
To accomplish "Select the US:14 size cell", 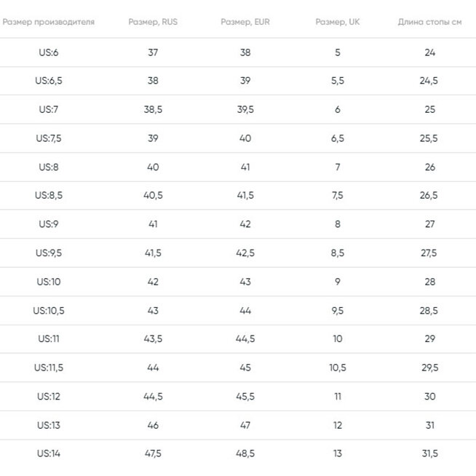I will [49, 454].
